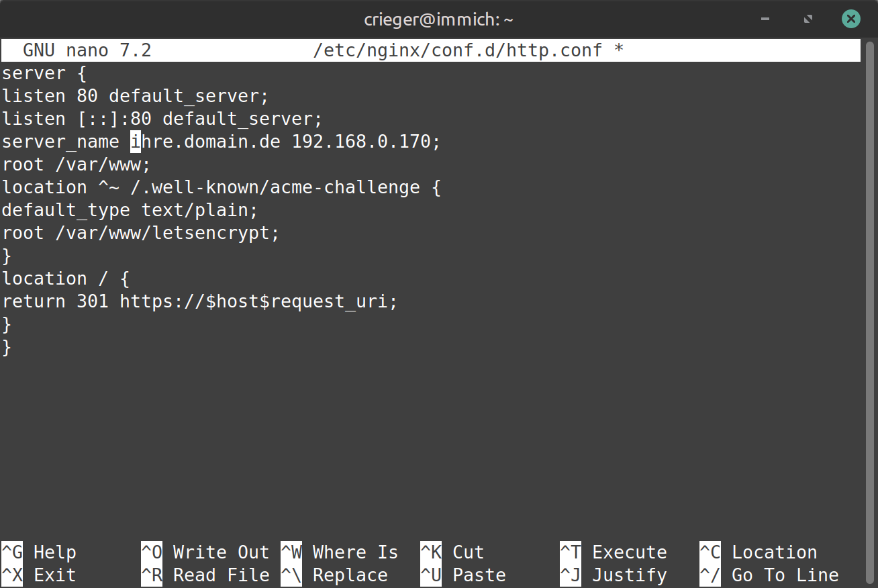Image resolution: width=878 pixels, height=588 pixels.
Task: Select the ^C Location shortcut
Action: [759, 552]
